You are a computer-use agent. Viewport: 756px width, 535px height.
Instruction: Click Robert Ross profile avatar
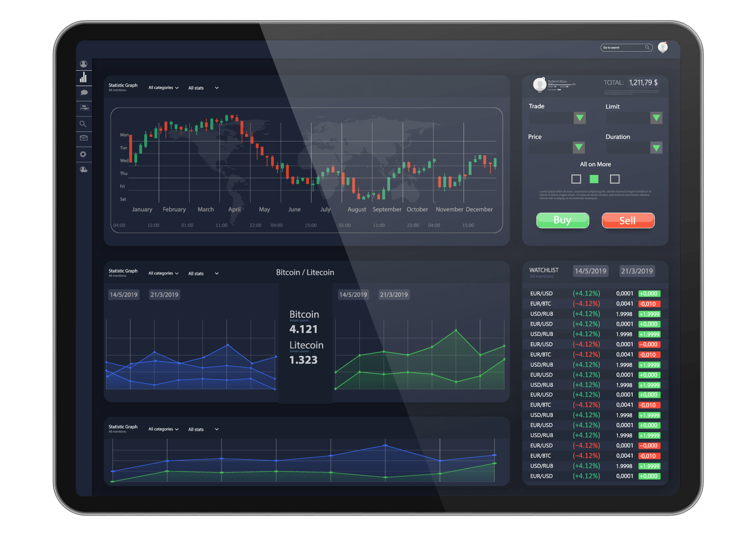point(539,85)
